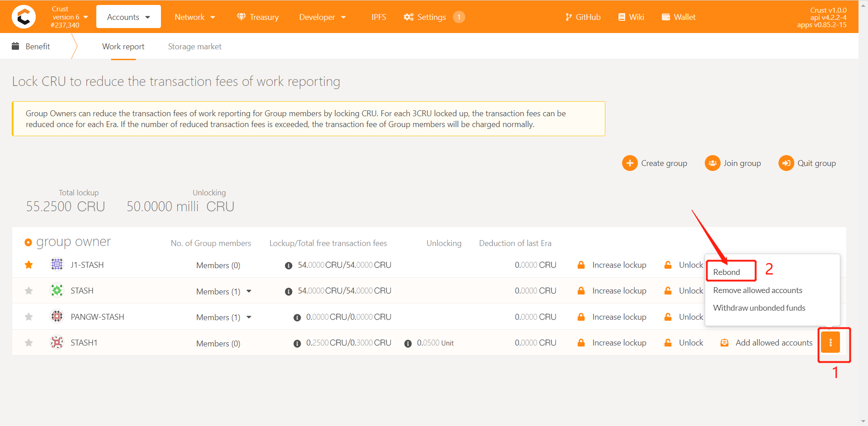Screen dimensions: 868x426
Task: Open the Accounts dropdown menu
Action: click(x=128, y=17)
